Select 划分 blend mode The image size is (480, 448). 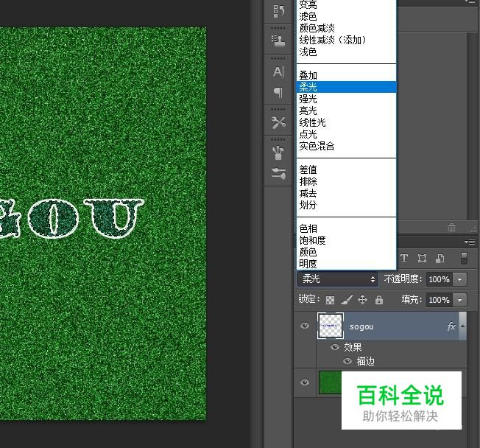(x=347, y=205)
